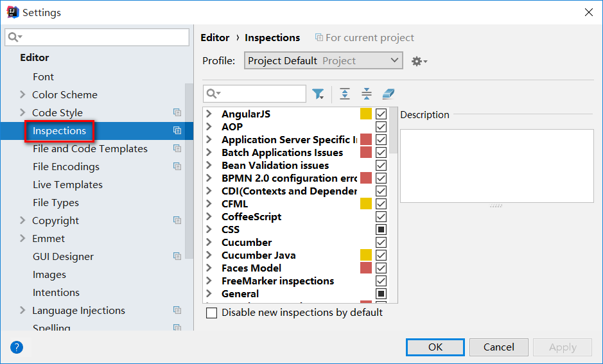Expand the Color Scheme settings node
603x364 pixels.
tap(22, 94)
